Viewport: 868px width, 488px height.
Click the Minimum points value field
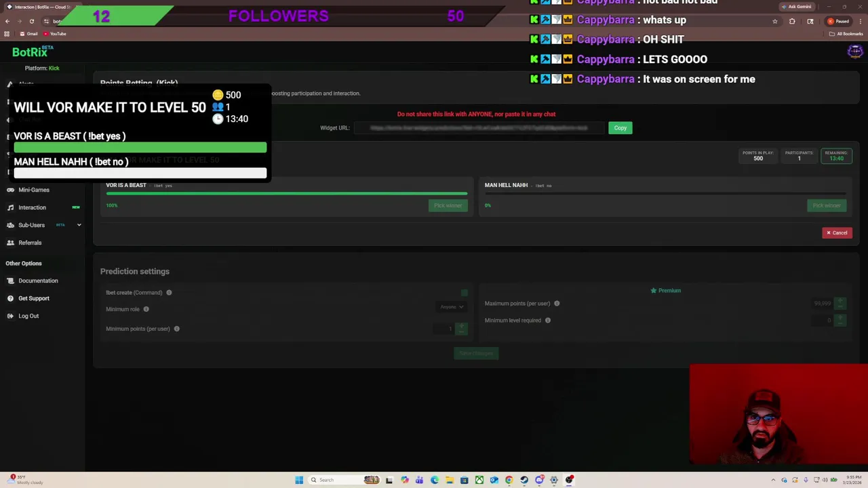pos(444,329)
